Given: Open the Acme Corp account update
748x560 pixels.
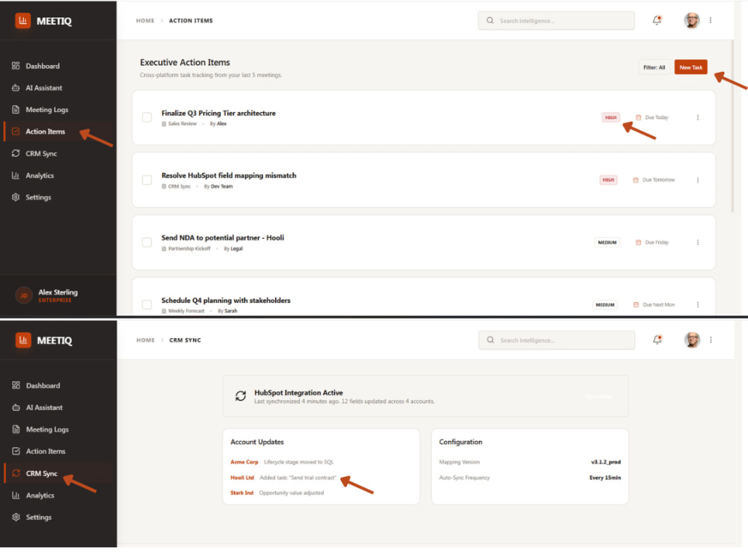Looking at the screenshot, I should coord(282,462).
